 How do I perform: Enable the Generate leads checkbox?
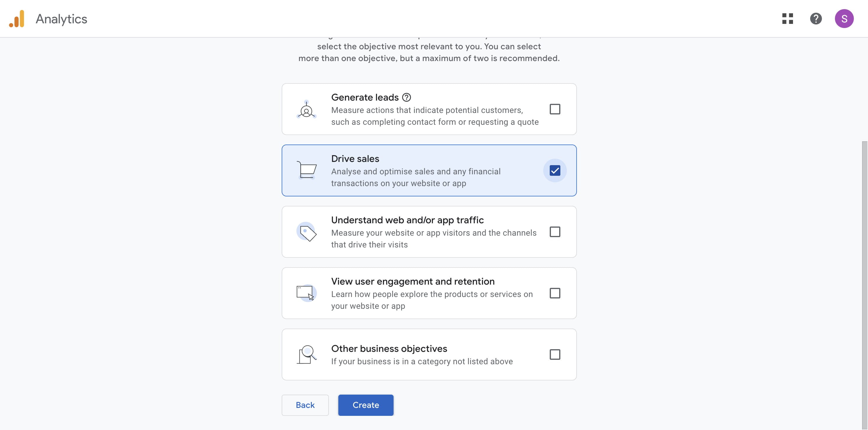coord(555,109)
